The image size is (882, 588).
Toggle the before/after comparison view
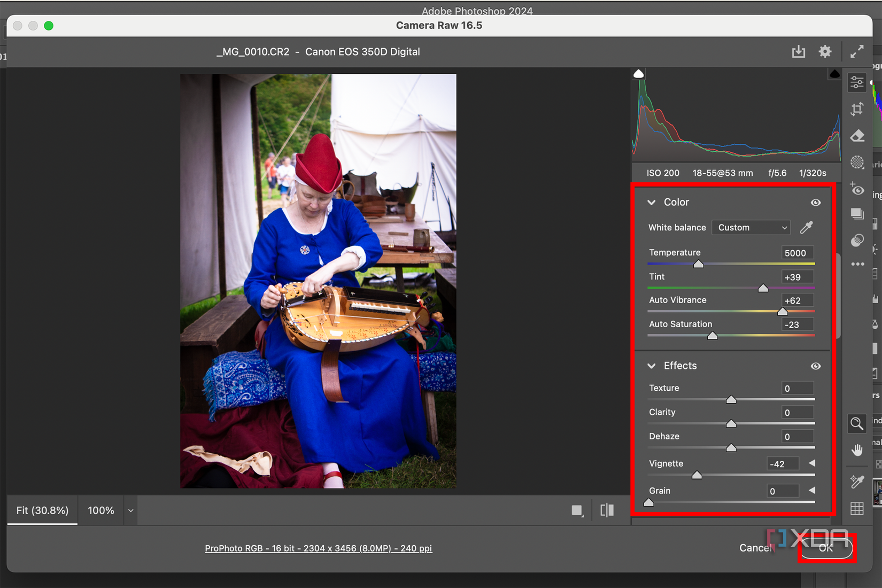click(x=607, y=510)
